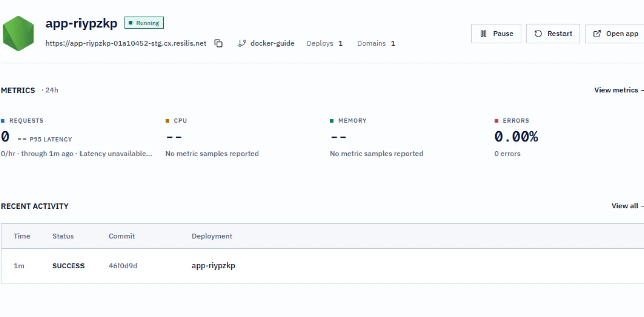Click the Time column header
Viewport: 644px width, 317px height.
[22, 236]
